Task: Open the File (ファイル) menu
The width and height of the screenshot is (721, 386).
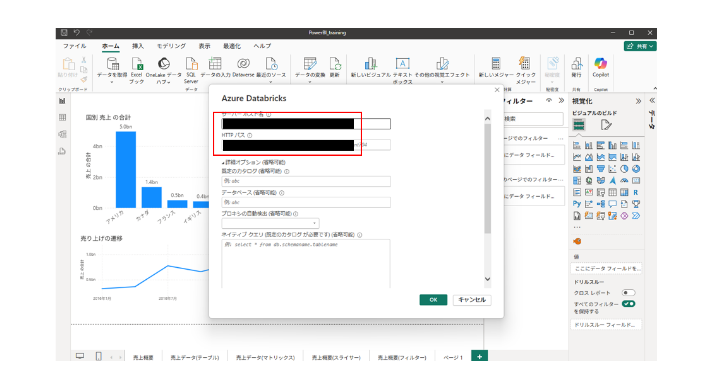Action: (x=74, y=46)
